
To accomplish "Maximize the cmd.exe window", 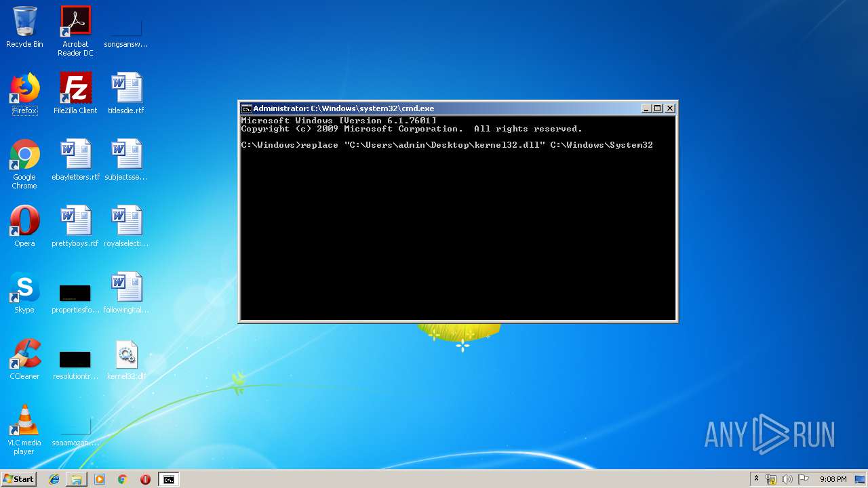I will click(658, 108).
